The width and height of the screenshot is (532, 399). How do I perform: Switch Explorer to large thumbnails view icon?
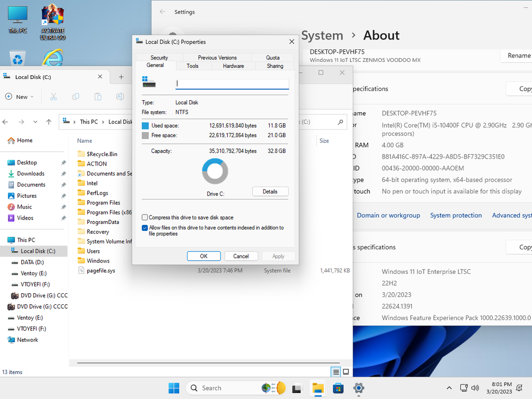click(346, 372)
